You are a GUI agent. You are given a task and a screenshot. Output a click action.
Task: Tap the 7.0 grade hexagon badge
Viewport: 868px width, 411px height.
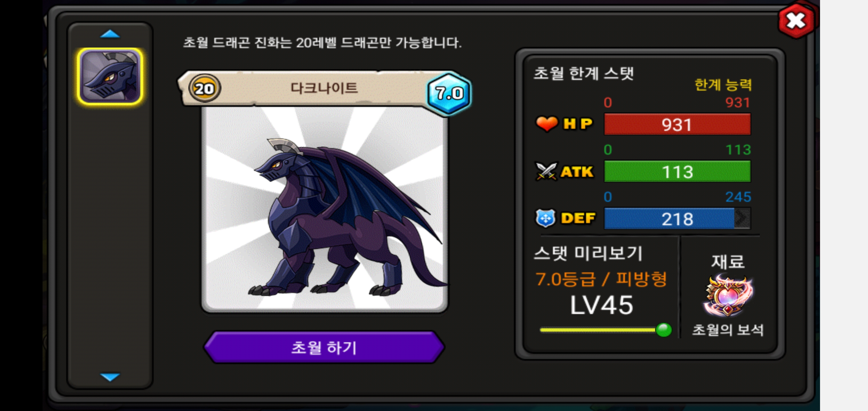(x=449, y=93)
